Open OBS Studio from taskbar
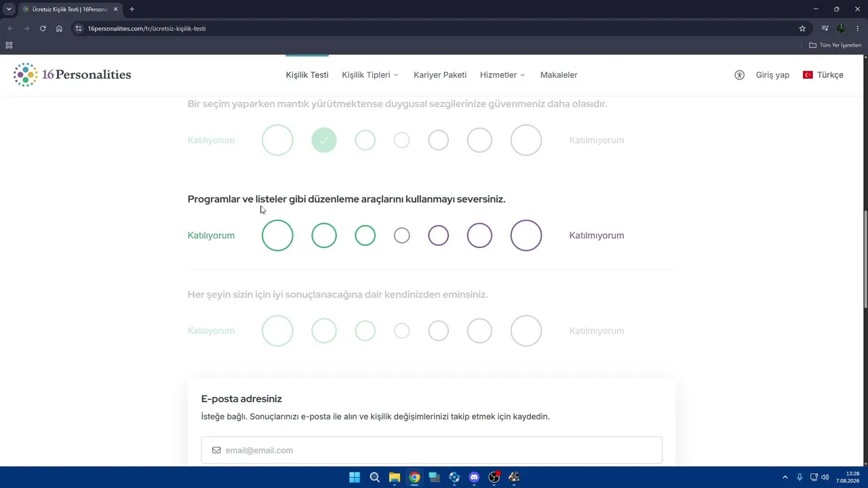Screen dimensions: 868x488 click(x=494, y=477)
